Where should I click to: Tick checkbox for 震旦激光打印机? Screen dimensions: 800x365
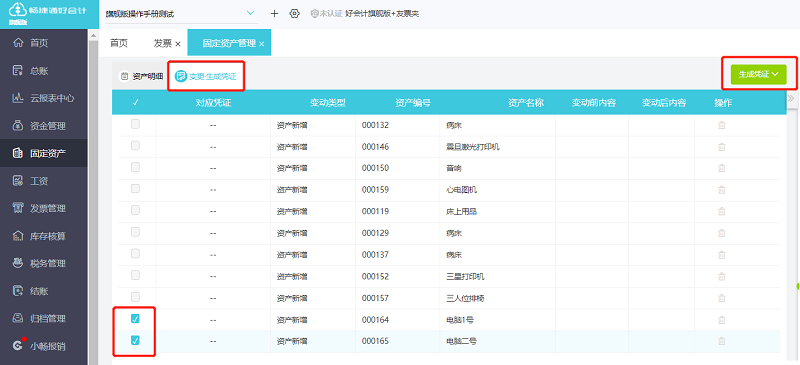tap(135, 145)
